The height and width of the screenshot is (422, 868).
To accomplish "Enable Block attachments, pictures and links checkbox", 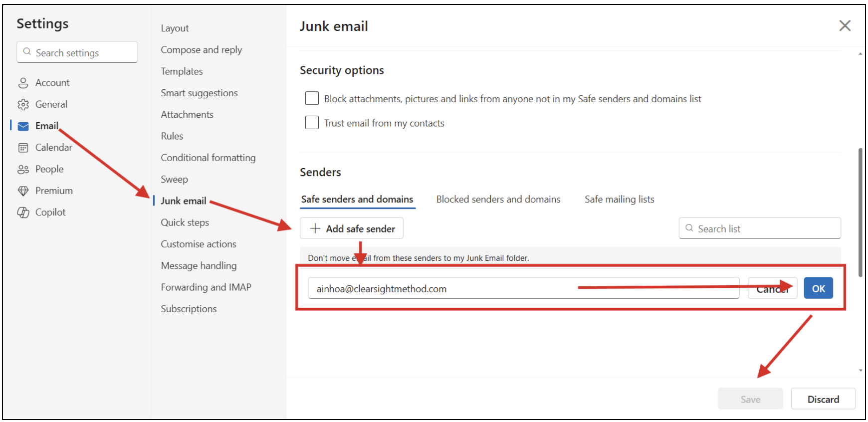I will point(312,98).
